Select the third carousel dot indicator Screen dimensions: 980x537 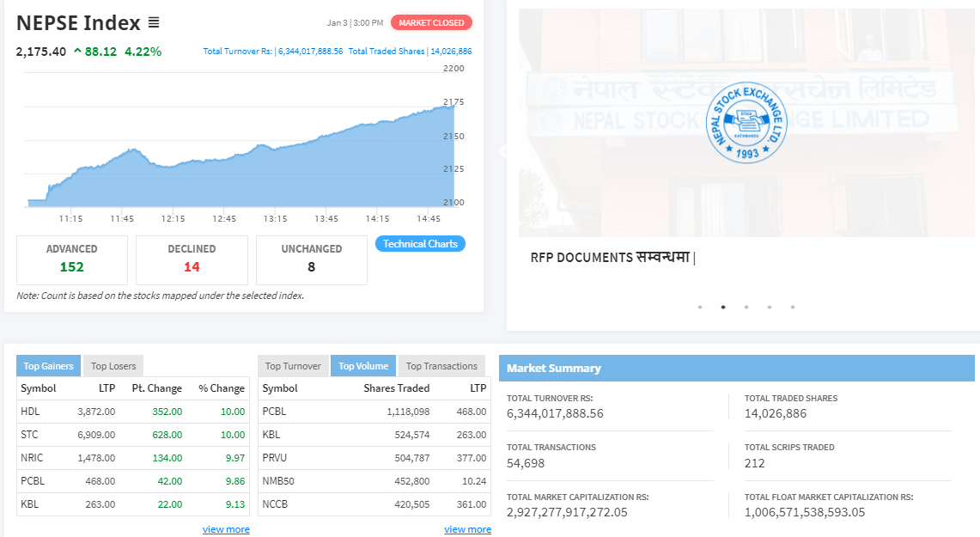(x=746, y=307)
